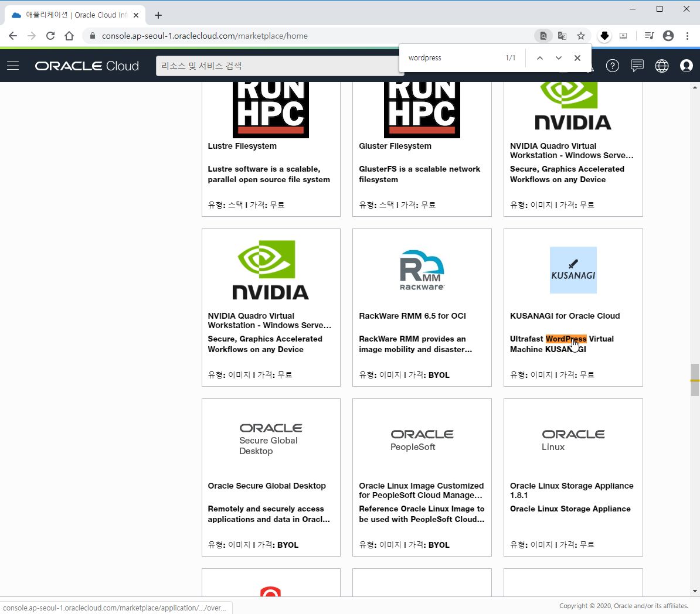700x614 pixels.
Task: Jump to next find result
Action: pyautogui.click(x=559, y=58)
